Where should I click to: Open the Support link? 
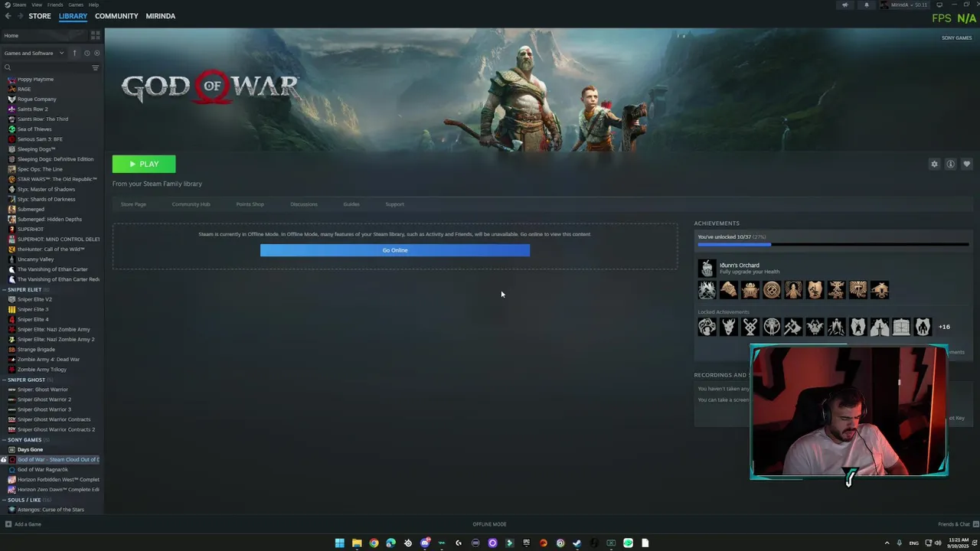(x=394, y=204)
